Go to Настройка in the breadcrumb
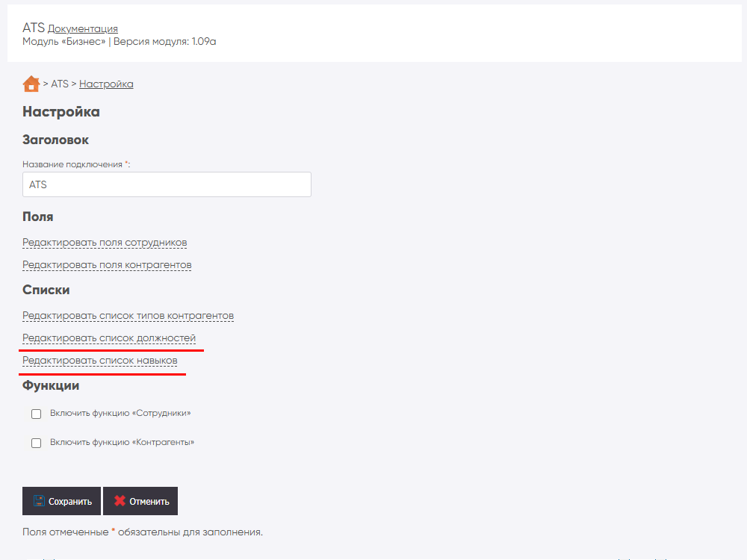This screenshot has width=747, height=560. [x=106, y=84]
